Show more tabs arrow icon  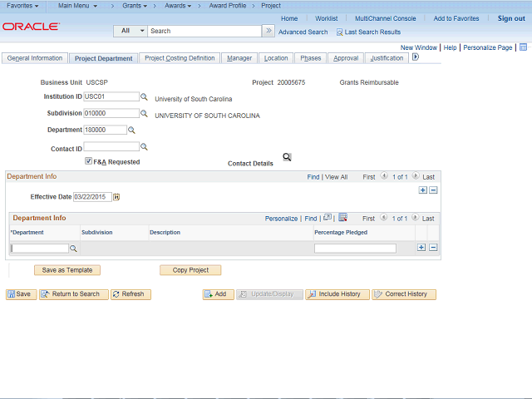pos(416,57)
